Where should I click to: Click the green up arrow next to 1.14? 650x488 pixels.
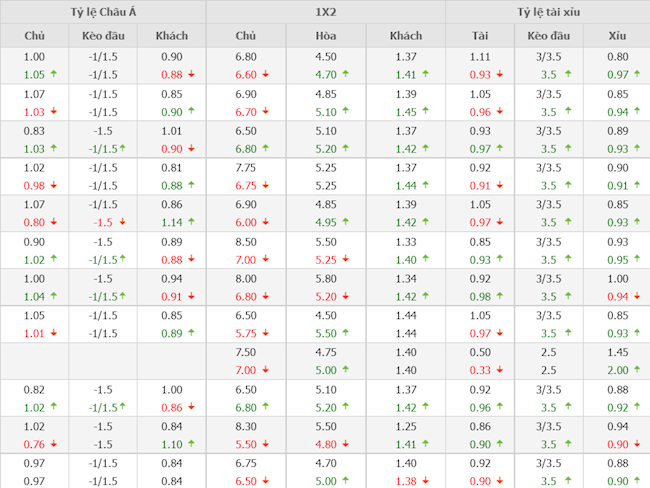pos(191,222)
